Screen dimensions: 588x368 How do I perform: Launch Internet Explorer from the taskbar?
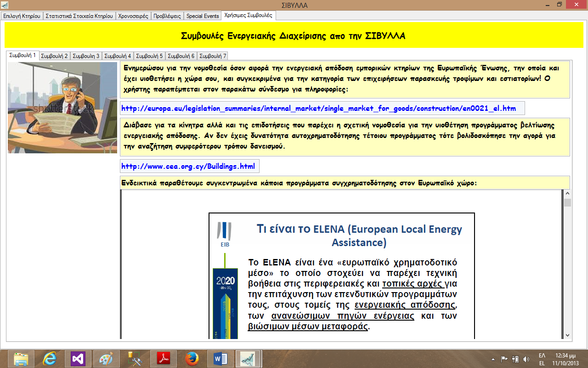49,359
